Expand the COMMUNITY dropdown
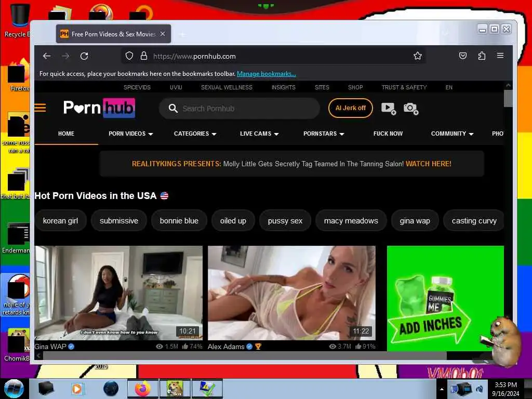Image resolution: width=532 pixels, height=399 pixels. pos(452,134)
